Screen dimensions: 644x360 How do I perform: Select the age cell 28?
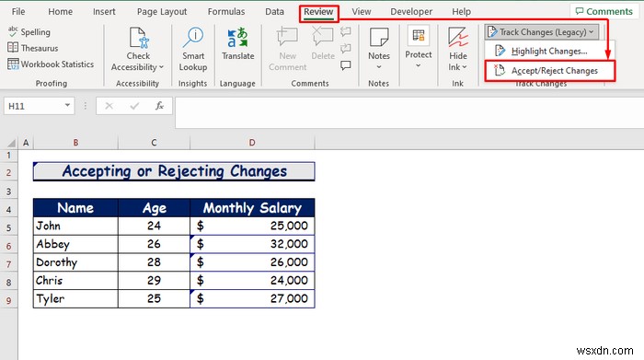point(154,262)
